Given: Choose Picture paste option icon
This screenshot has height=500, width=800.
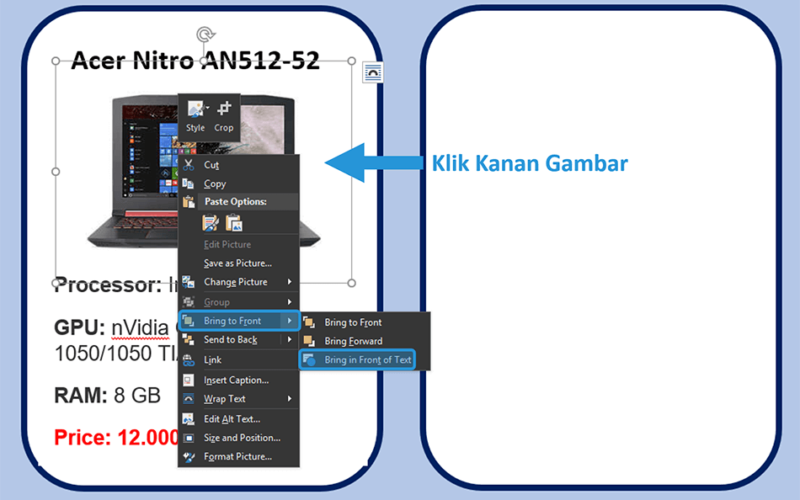Looking at the screenshot, I should pos(234,223).
